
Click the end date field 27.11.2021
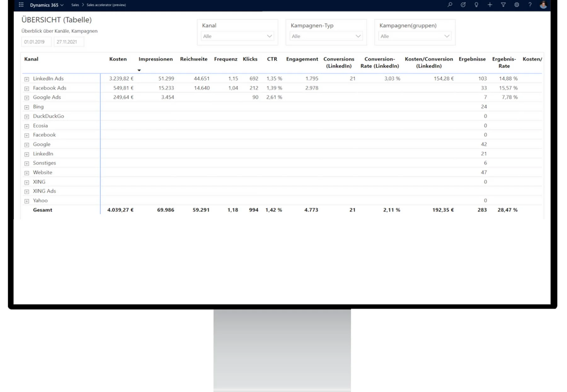tap(69, 42)
